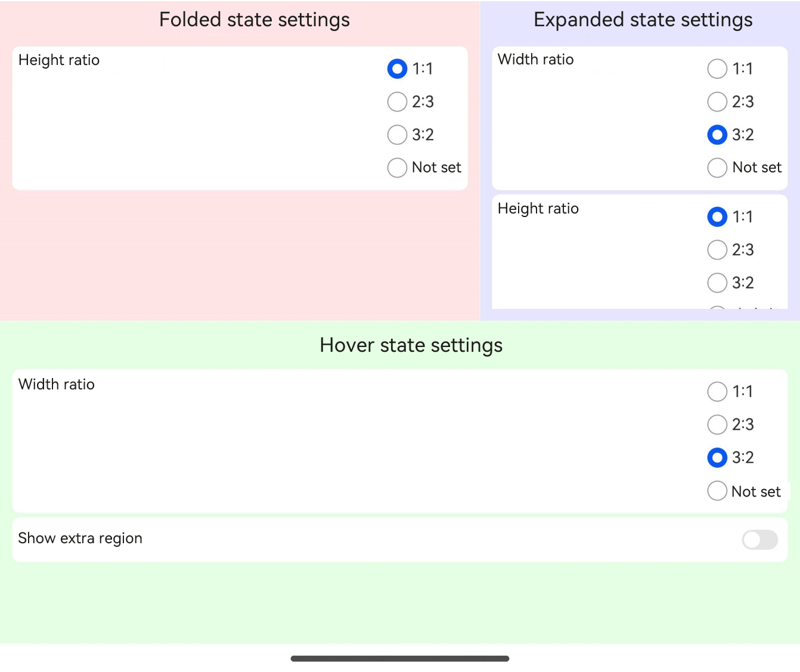
Task: Click the Expanded state settings heading
Action: [643, 20]
